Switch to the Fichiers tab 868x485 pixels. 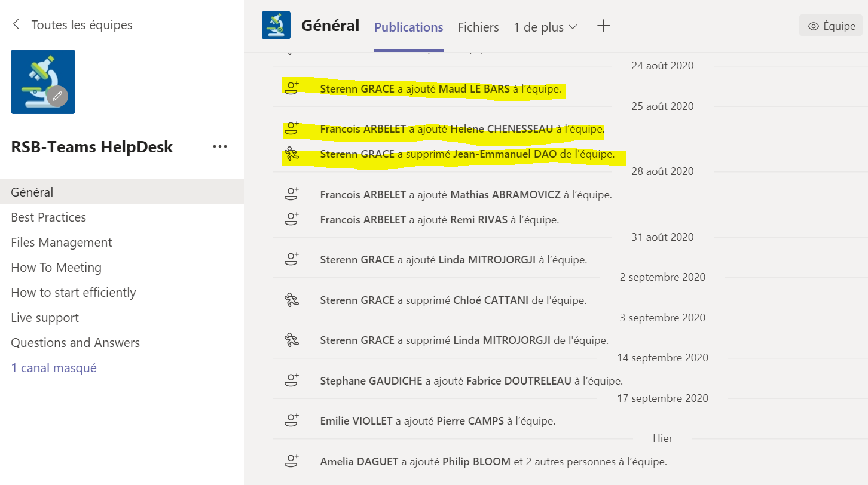click(478, 27)
